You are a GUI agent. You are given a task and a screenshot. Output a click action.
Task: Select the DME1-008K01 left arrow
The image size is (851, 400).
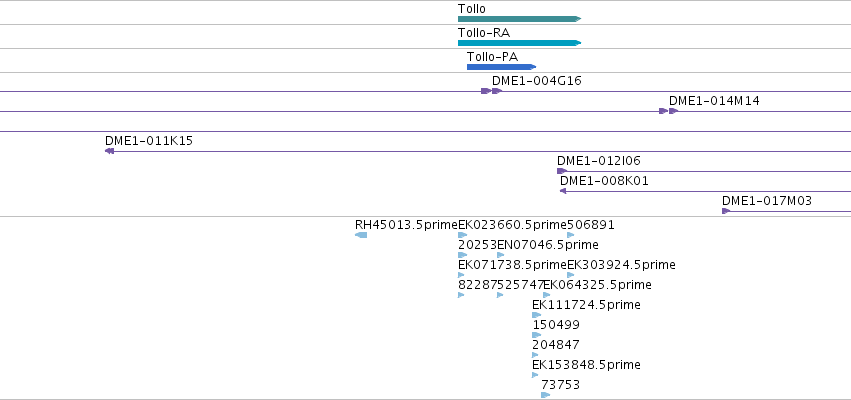tap(563, 191)
